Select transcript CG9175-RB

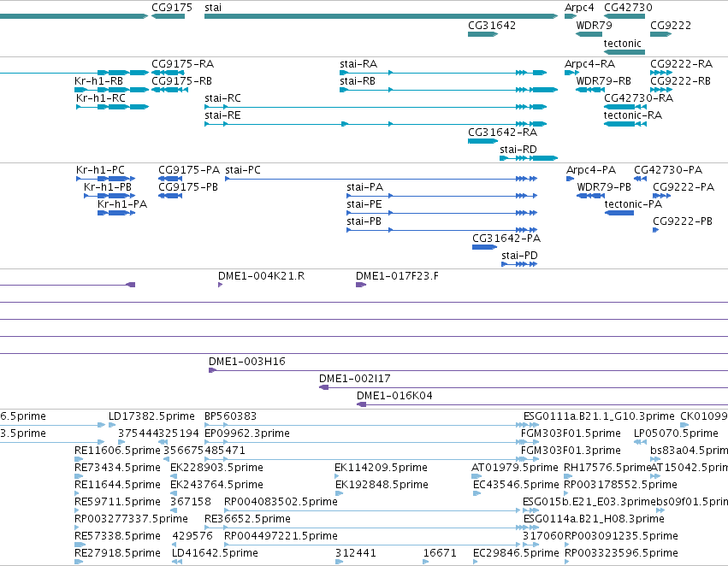170,90
